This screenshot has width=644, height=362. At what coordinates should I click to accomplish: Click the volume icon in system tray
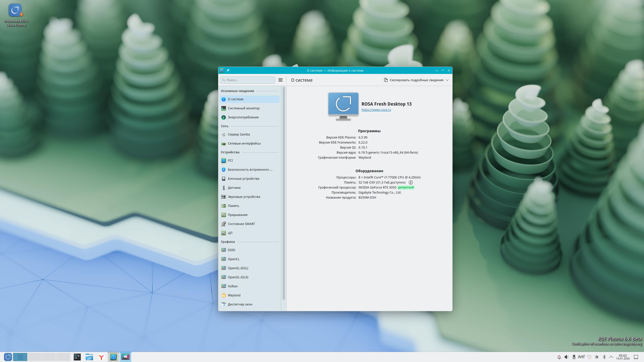click(x=566, y=357)
